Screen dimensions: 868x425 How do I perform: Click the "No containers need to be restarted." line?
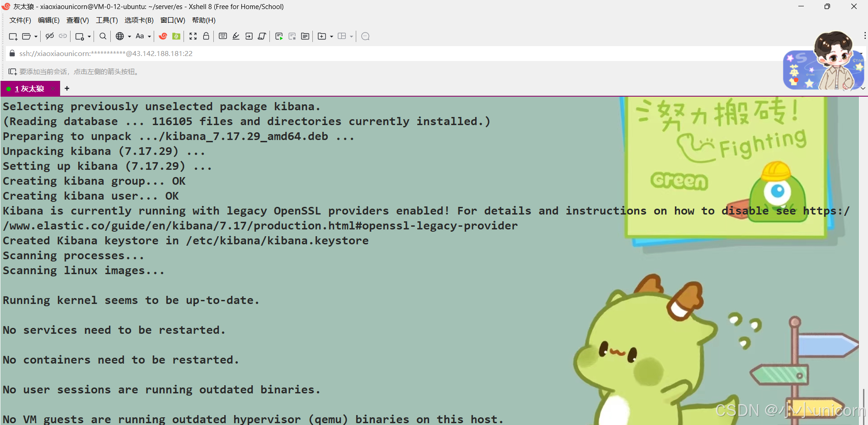click(121, 360)
